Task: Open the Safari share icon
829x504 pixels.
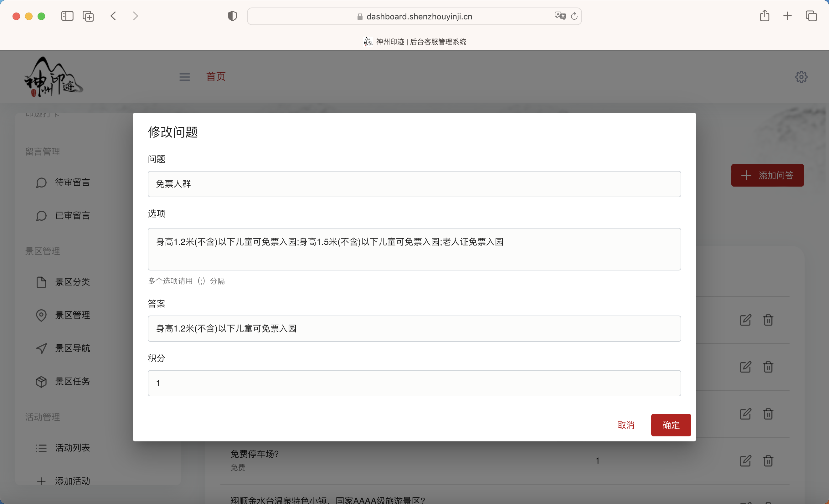Action: coord(765,16)
